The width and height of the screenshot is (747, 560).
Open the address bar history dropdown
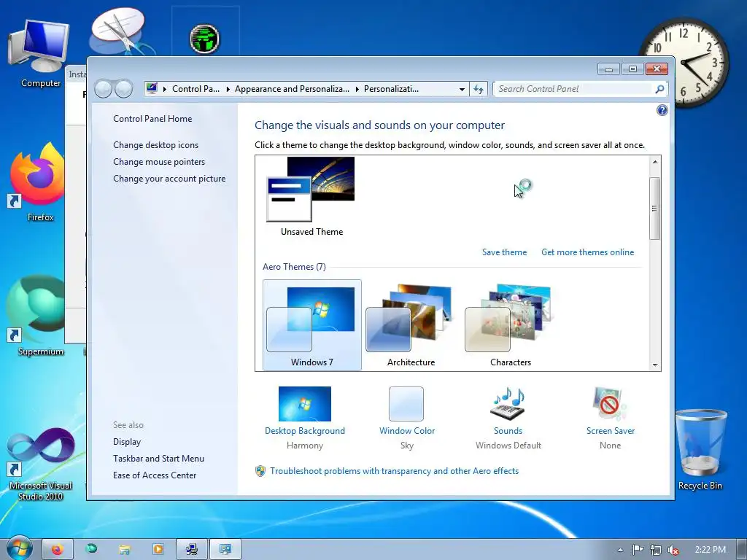tap(462, 89)
